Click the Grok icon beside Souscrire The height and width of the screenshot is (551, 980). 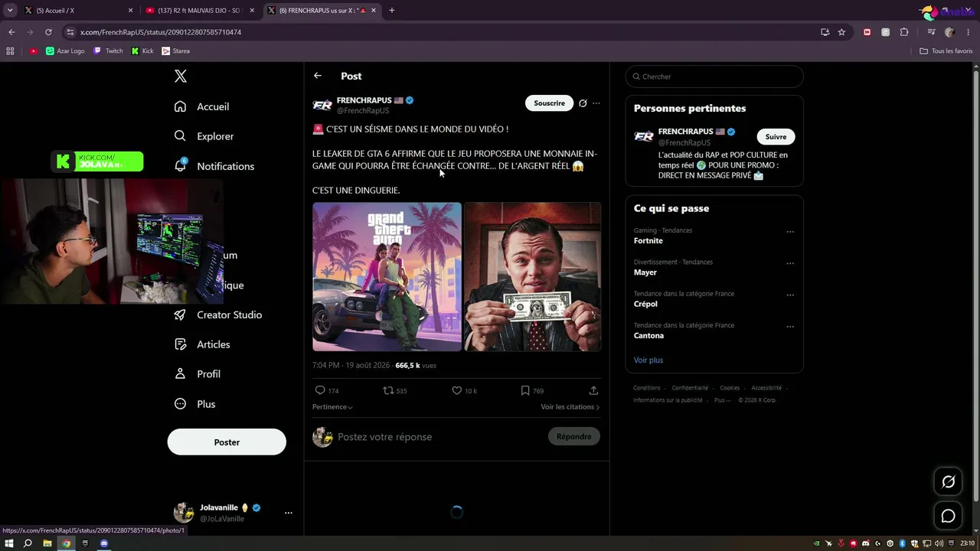click(583, 103)
